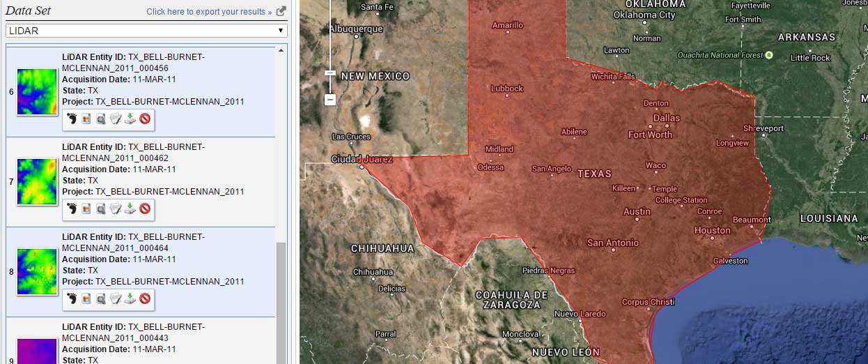The width and height of the screenshot is (868, 364).
Task: Click 'TX_BELL-BURNET-MCLENNAN_2011' project text in result 6
Action: (170, 101)
